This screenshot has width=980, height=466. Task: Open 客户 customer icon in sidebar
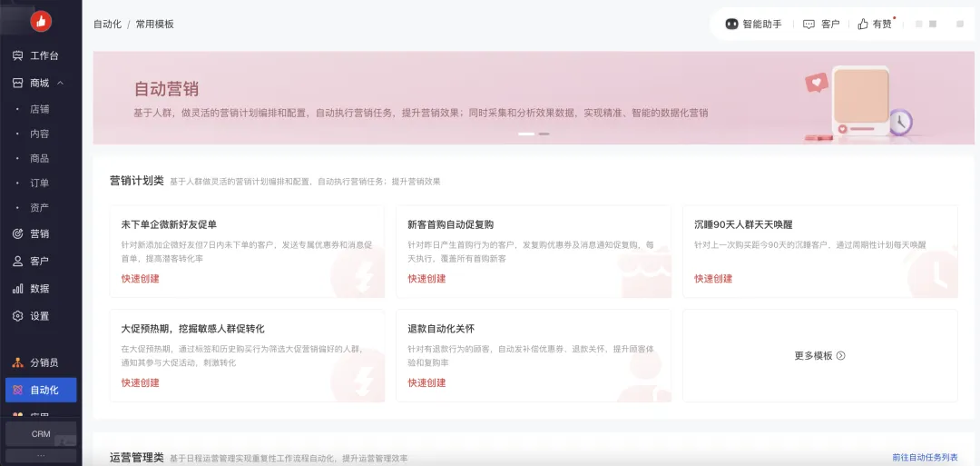click(x=17, y=261)
